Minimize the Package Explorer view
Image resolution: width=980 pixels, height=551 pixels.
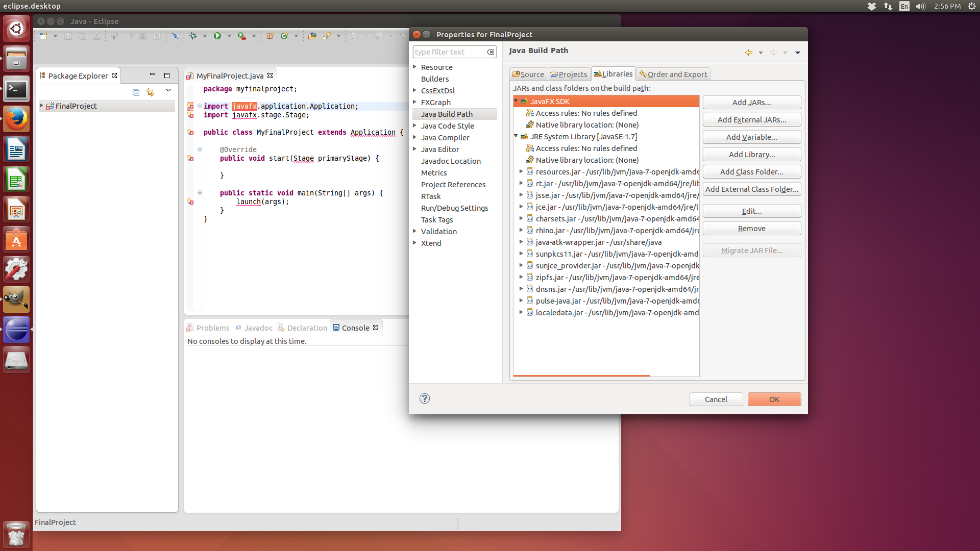(152, 75)
